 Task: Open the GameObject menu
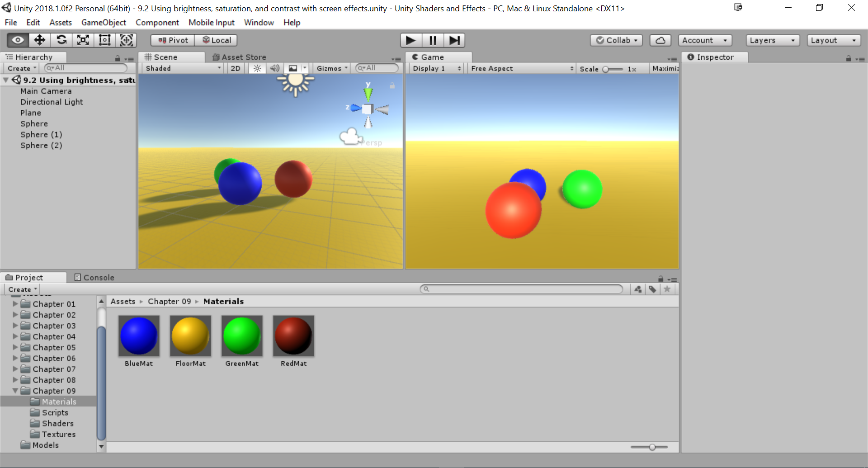click(104, 23)
